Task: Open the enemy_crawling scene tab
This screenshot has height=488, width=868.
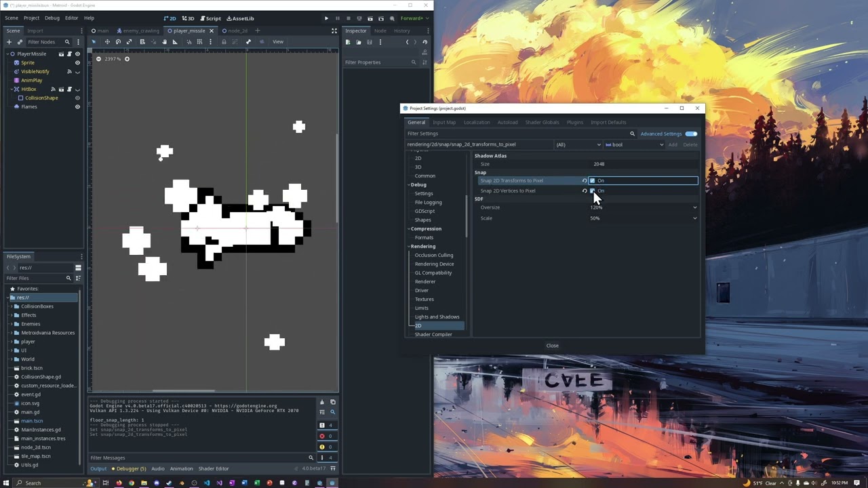Action: (138, 30)
